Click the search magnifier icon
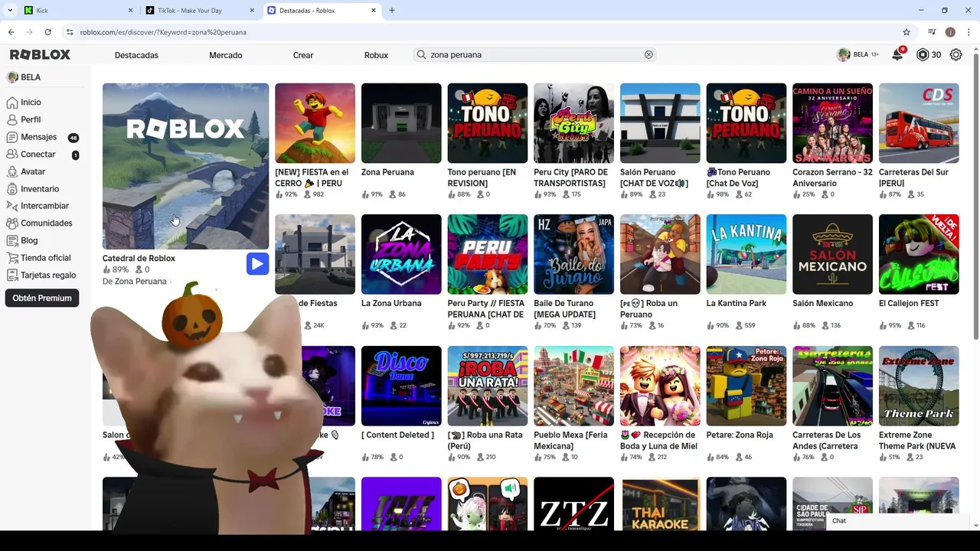980x551 pixels. tap(421, 55)
